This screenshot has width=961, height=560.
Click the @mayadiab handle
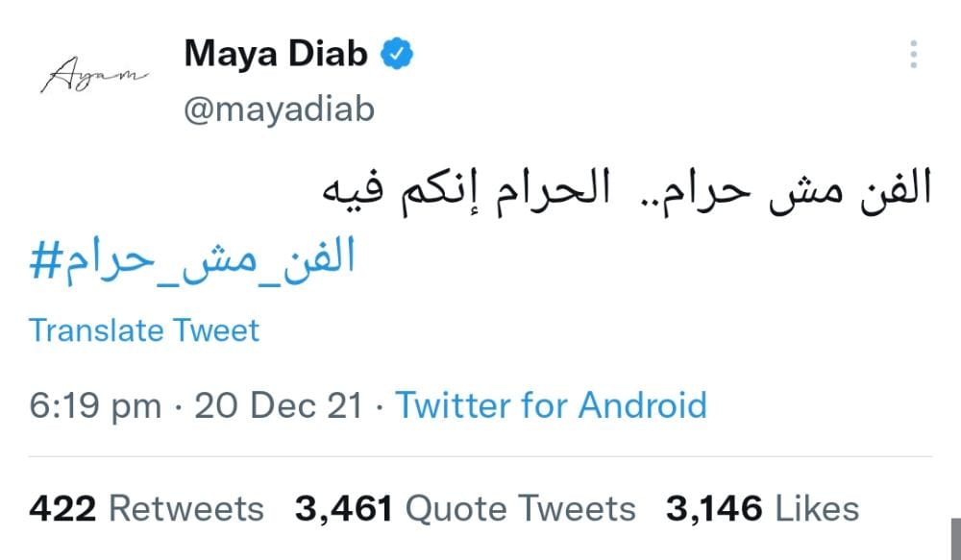pos(280,110)
